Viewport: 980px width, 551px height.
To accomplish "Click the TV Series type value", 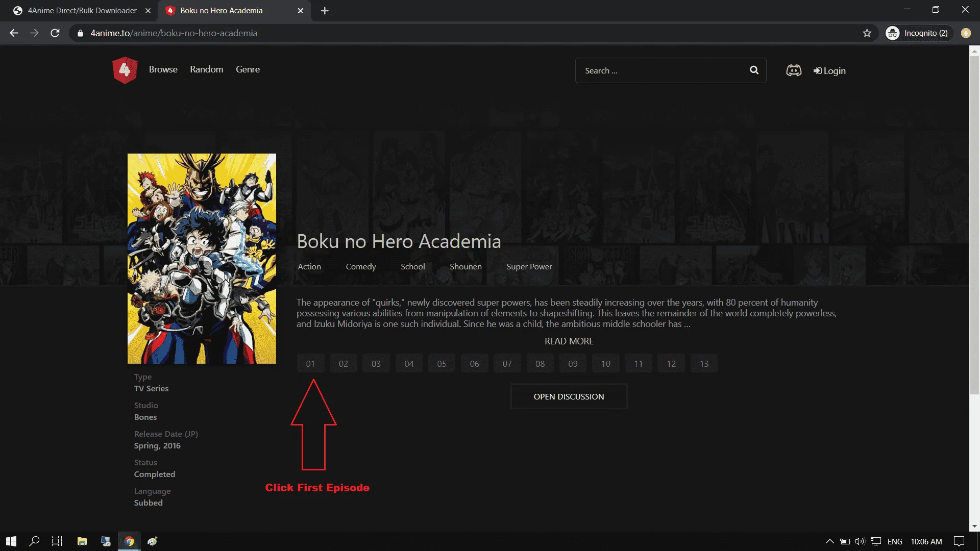I will [151, 389].
